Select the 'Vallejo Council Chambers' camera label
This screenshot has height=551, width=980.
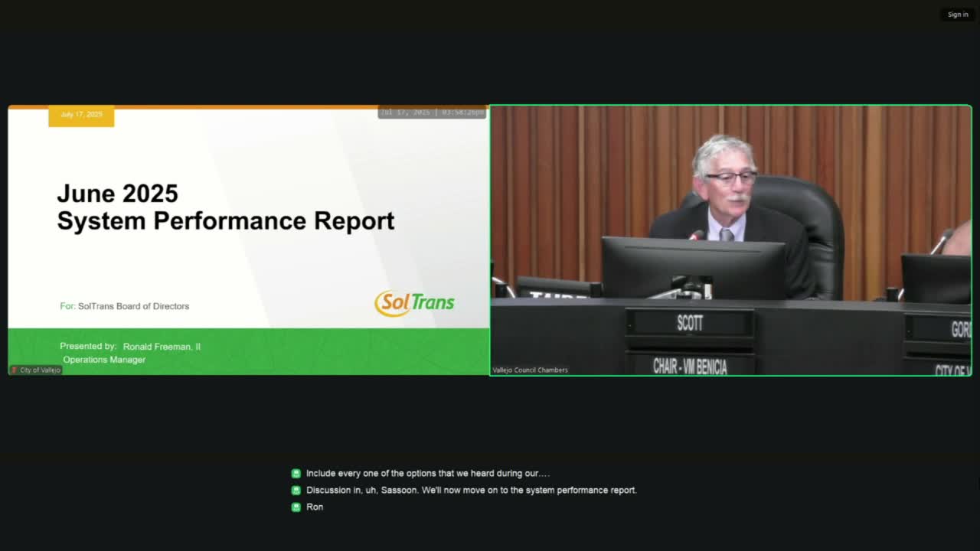530,370
